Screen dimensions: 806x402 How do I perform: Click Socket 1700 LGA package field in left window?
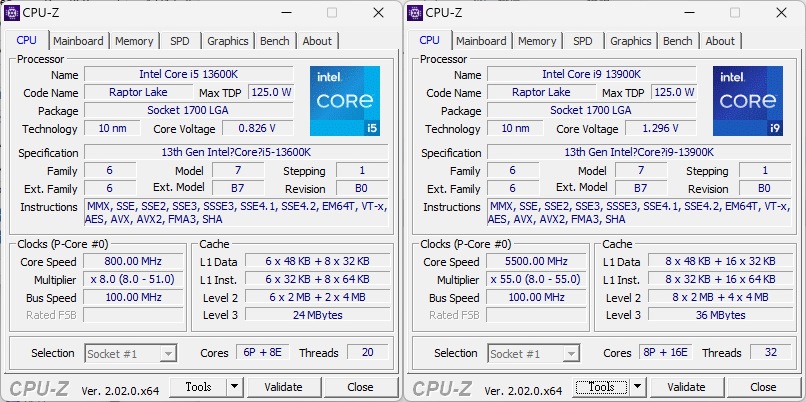coord(189,110)
